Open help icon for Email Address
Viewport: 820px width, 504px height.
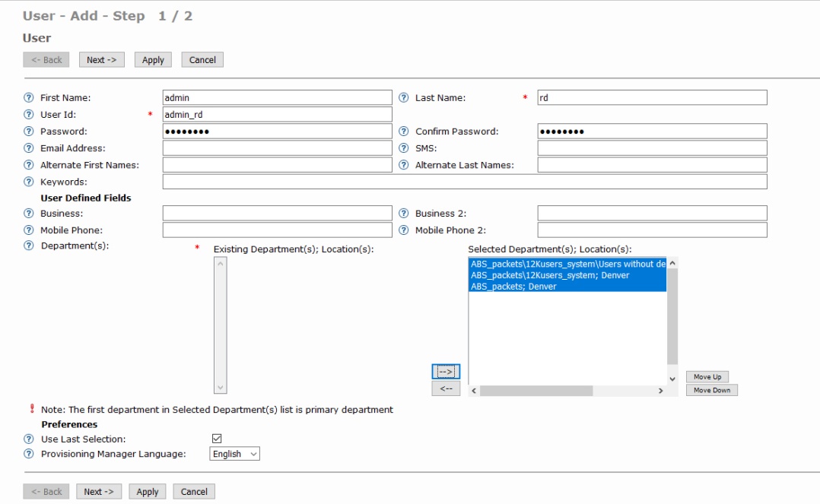(29, 148)
